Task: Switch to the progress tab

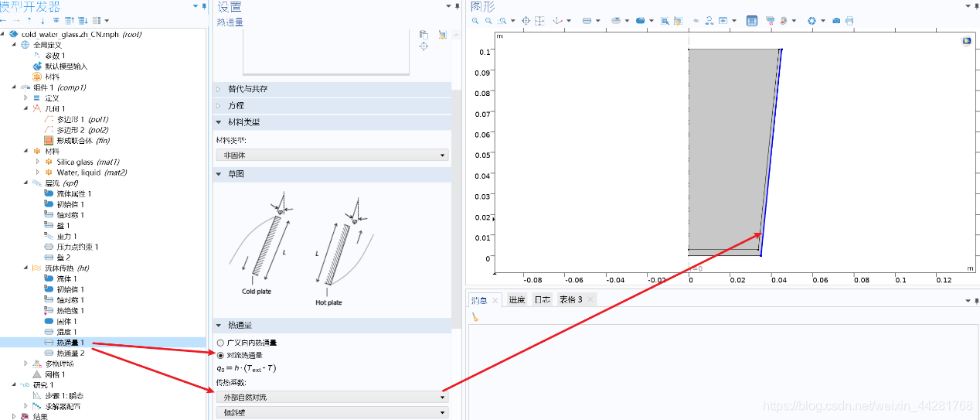Action: pos(516,300)
